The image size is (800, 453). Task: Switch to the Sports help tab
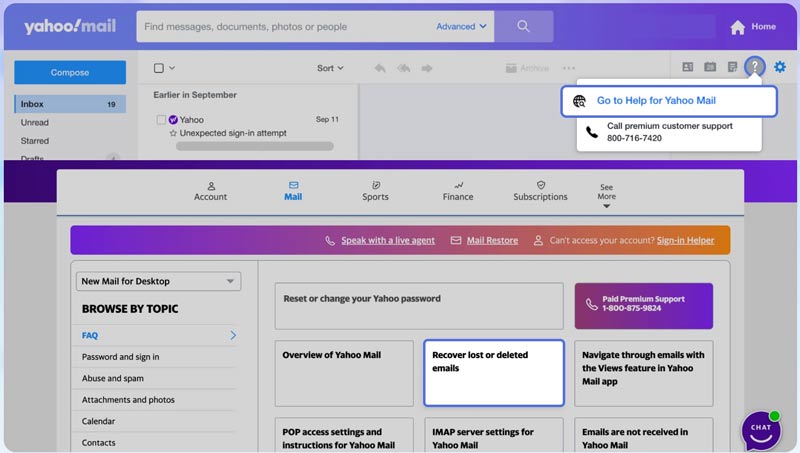coord(375,191)
